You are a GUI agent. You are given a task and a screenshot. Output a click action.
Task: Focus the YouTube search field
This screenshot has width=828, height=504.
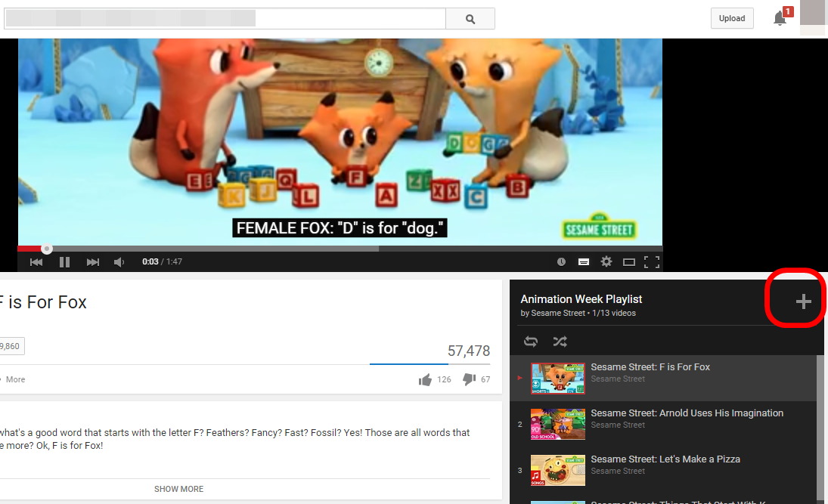pos(225,18)
